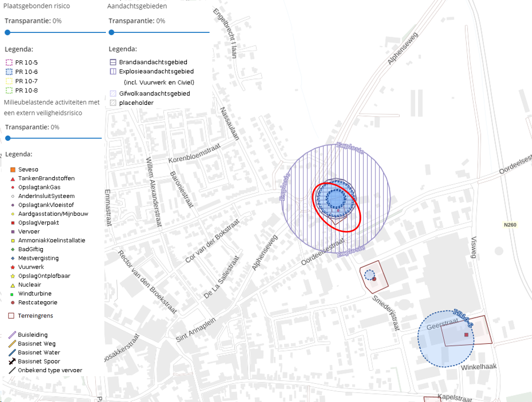Click the dark red dot marker near Smederijstraat
This screenshot has width=532, height=402.
[x=374, y=279]
